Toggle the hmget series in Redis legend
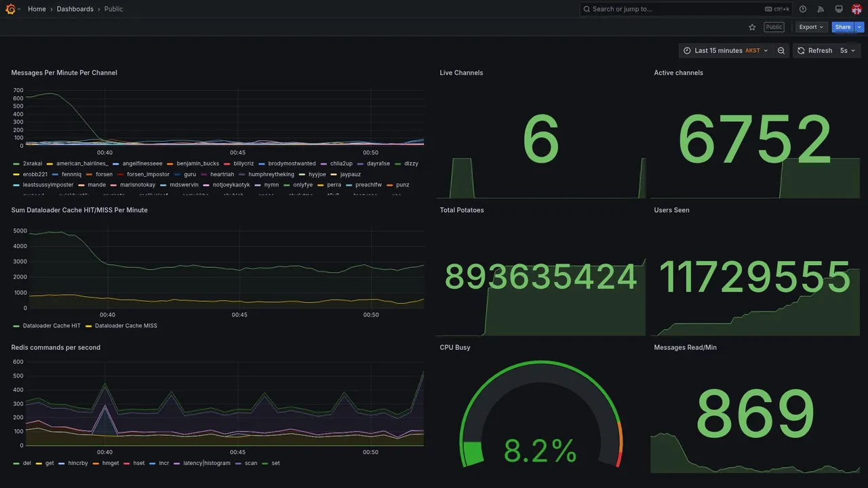Screen dimensions: 868x488 point(110,464)
